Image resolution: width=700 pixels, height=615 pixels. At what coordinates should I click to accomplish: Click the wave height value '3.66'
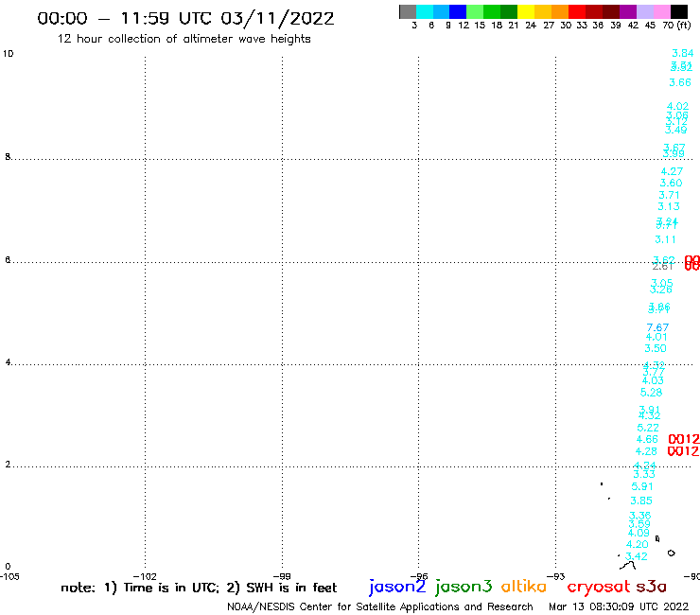point(680,82)
